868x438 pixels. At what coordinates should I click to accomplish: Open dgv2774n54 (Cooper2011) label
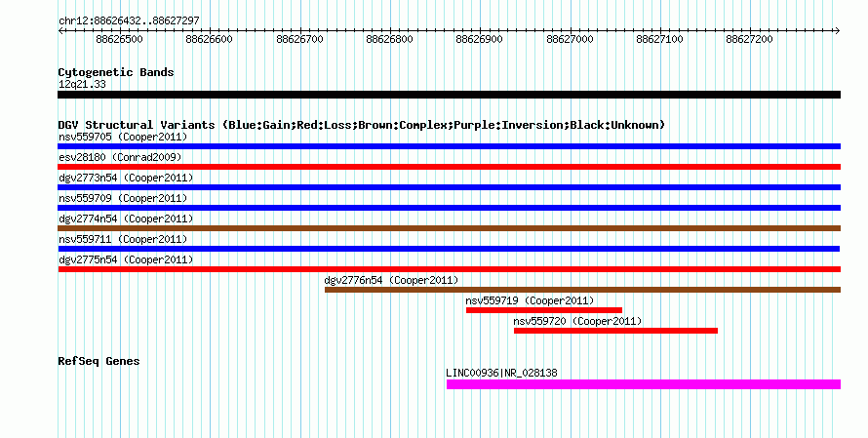pyautogui.click(x=126, y=219)
